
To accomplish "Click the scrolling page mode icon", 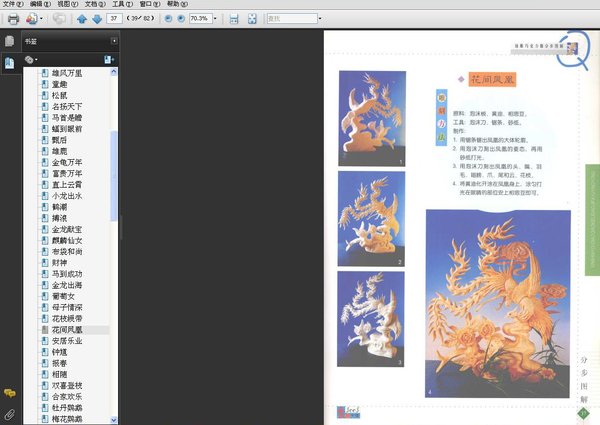I will coord(234,19).
